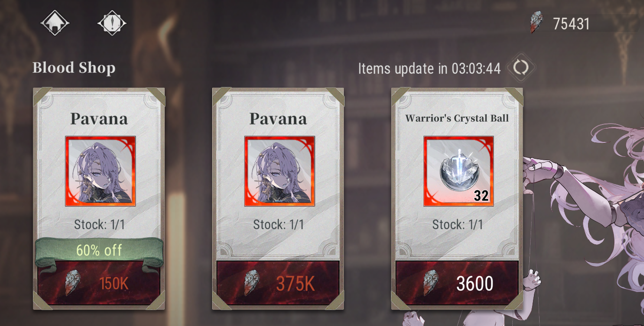Select the Warrior's Crystal Ball item image
This screenshot has width=644, height=326.
click(459, 171)
